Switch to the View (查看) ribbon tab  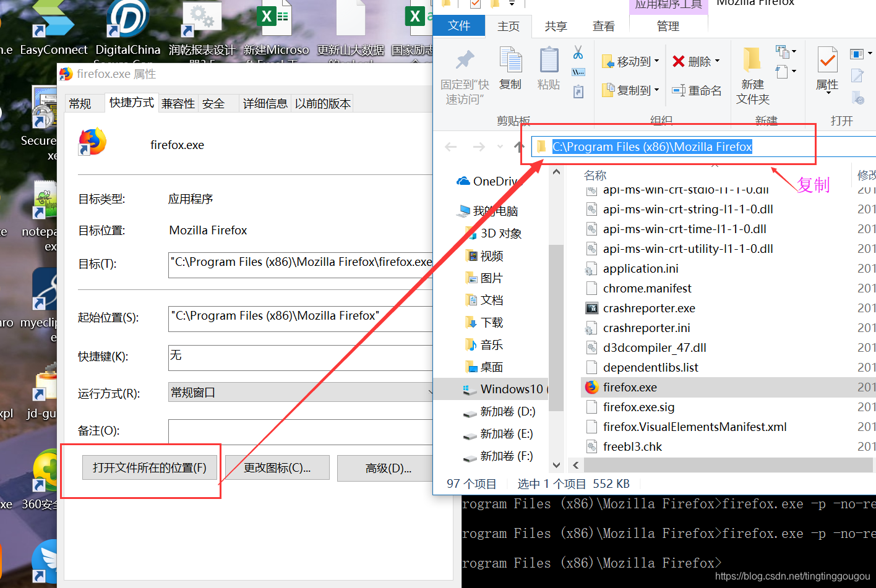click(603, 26)
